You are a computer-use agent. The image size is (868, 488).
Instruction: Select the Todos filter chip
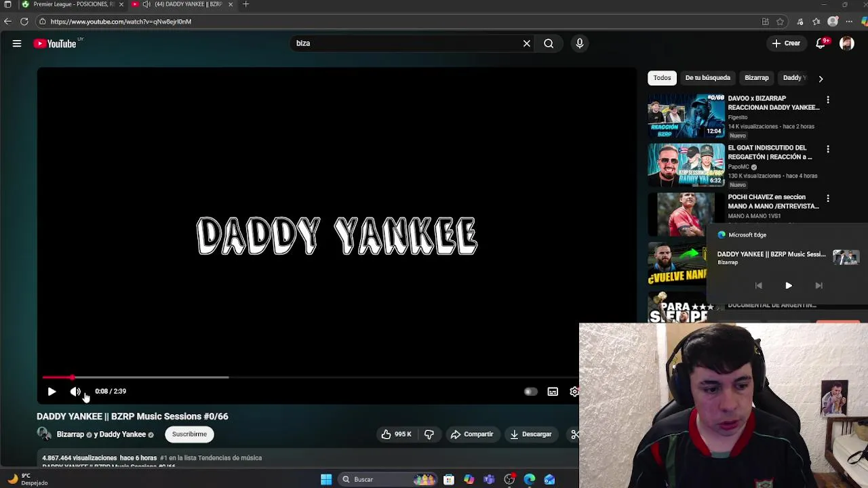point(662,78)
